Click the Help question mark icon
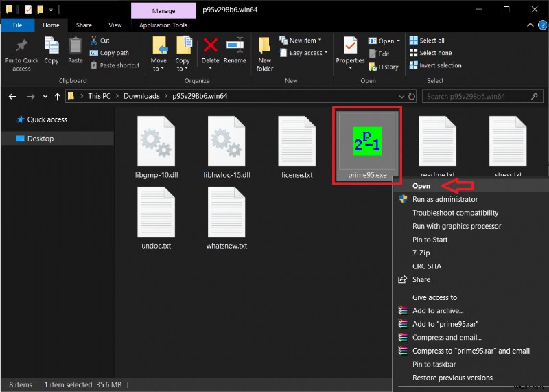The width and height of the screenshot is (549, 392). [543, 25]
